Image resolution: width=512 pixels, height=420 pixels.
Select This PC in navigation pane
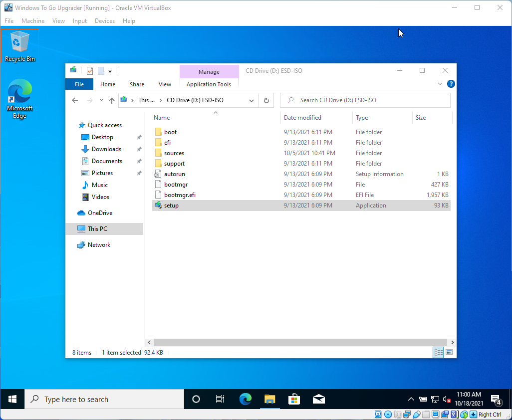(x=104, y=229)
